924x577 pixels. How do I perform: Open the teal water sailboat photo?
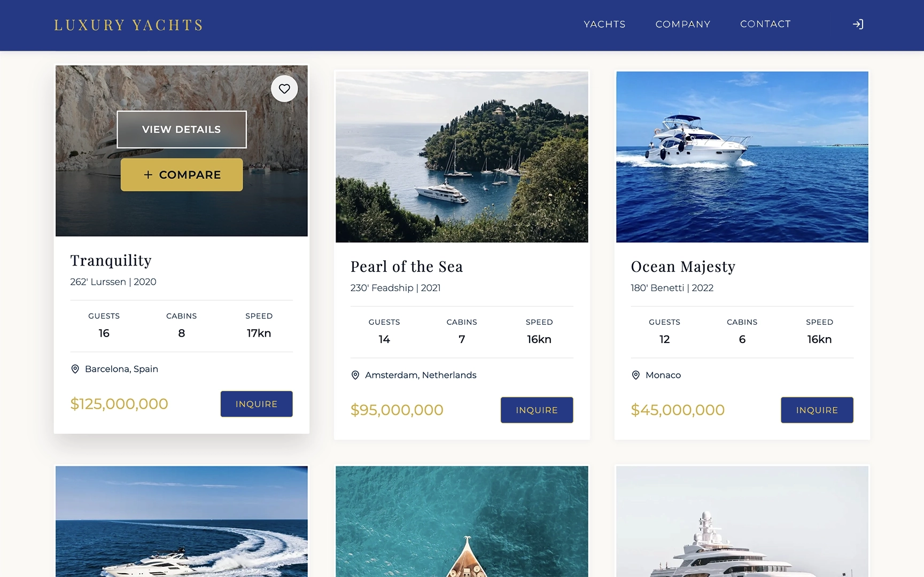click(x=462, y=521)
